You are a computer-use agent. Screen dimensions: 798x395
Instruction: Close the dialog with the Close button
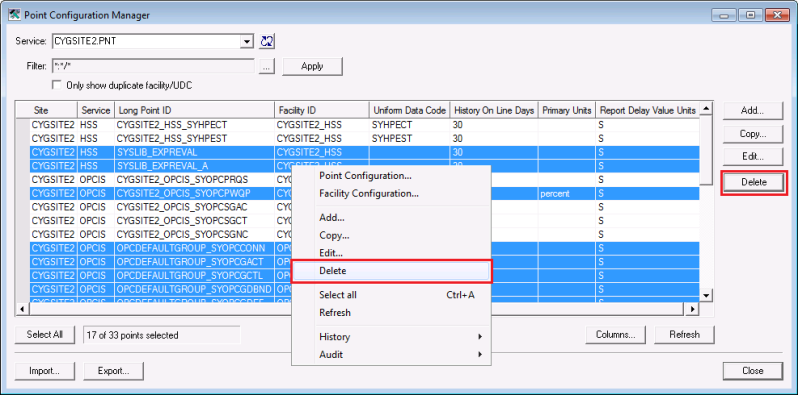[752, 371]
